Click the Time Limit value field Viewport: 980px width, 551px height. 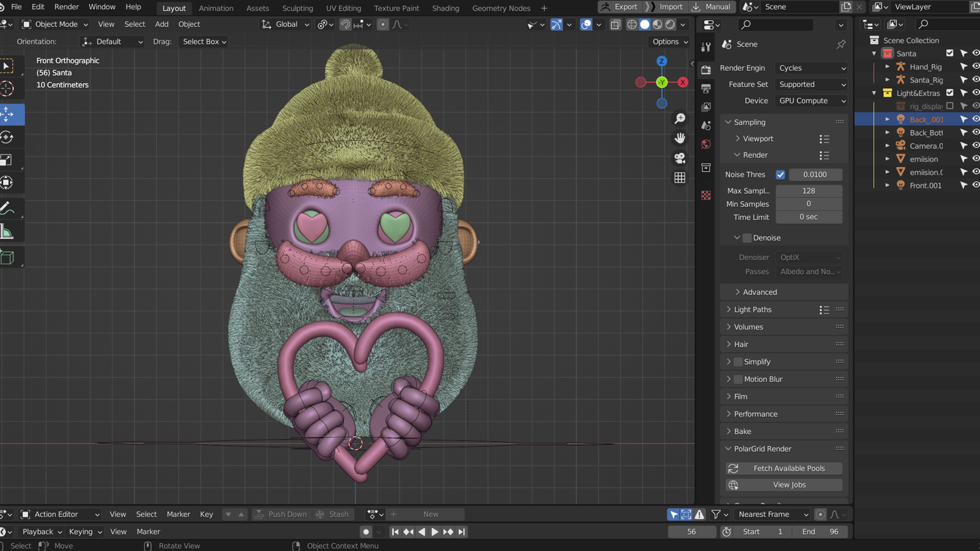pos(809,217)
